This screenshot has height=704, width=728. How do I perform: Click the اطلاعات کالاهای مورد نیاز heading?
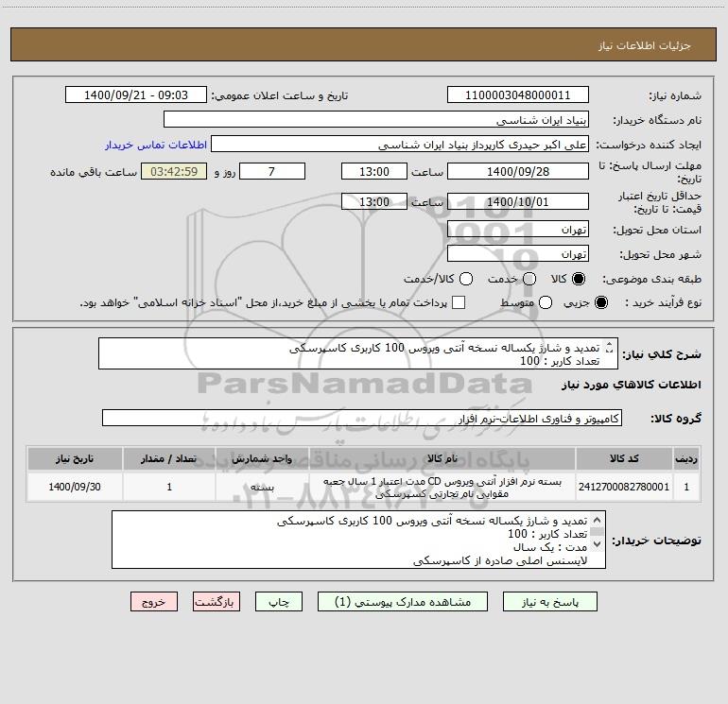click(x=632, y=385)
